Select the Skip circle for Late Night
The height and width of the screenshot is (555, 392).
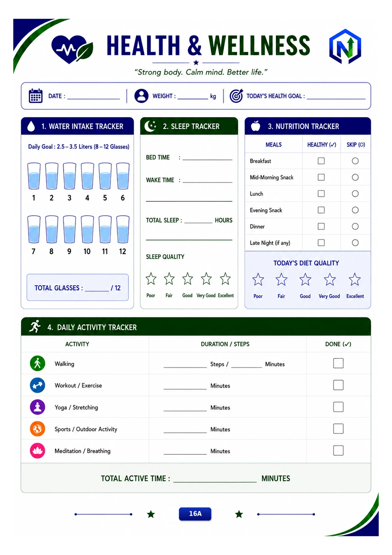(x=355, y=243)
